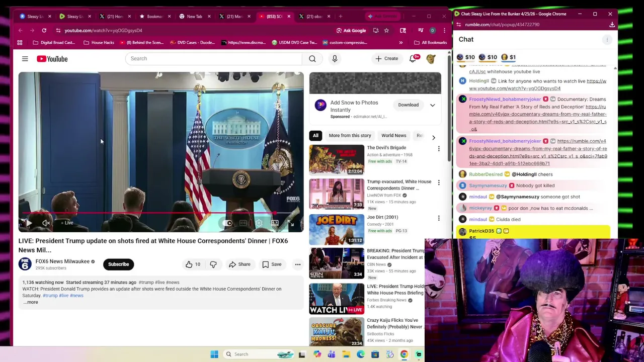Open the FOX6 News Milwaukee channel avatar

coord(25,264)
